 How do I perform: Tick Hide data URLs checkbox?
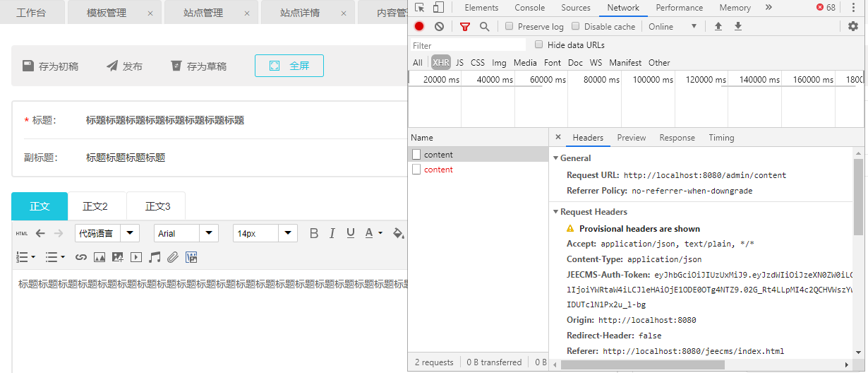tap(539, 45)
